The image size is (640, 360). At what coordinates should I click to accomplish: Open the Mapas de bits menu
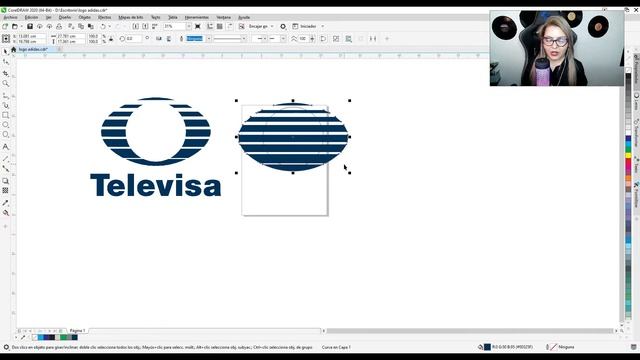tap(131, 18)
